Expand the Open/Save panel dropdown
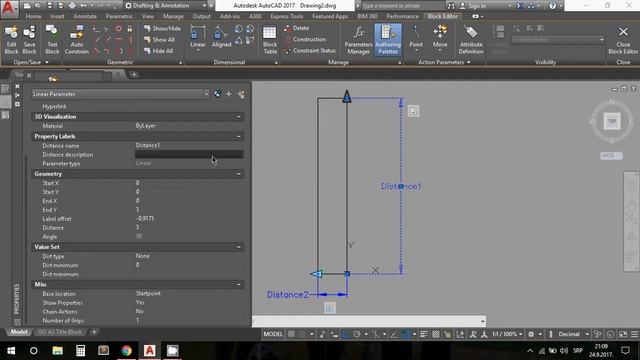640x360 pixels. click(x=31, y=62)
